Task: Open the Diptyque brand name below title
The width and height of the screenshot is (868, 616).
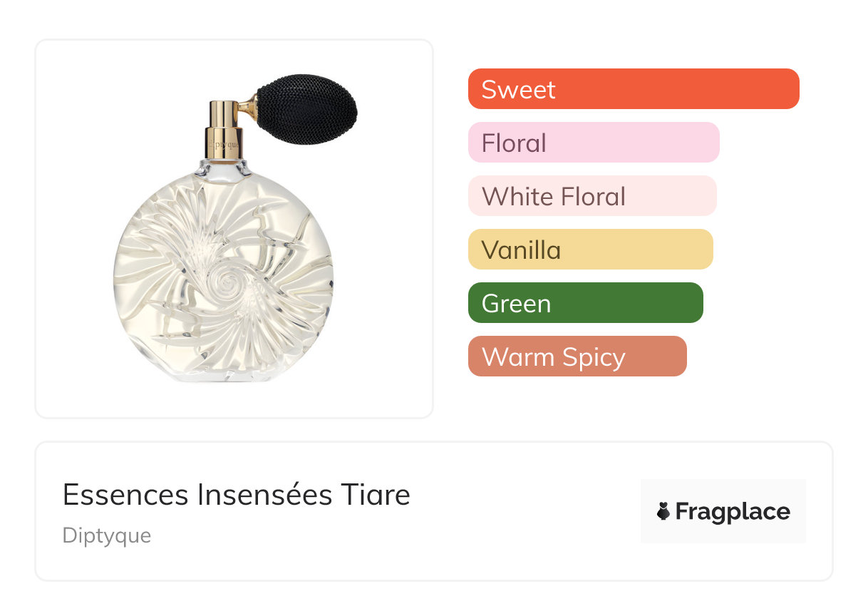Action: pyautogui.click(x=107, y=535)
